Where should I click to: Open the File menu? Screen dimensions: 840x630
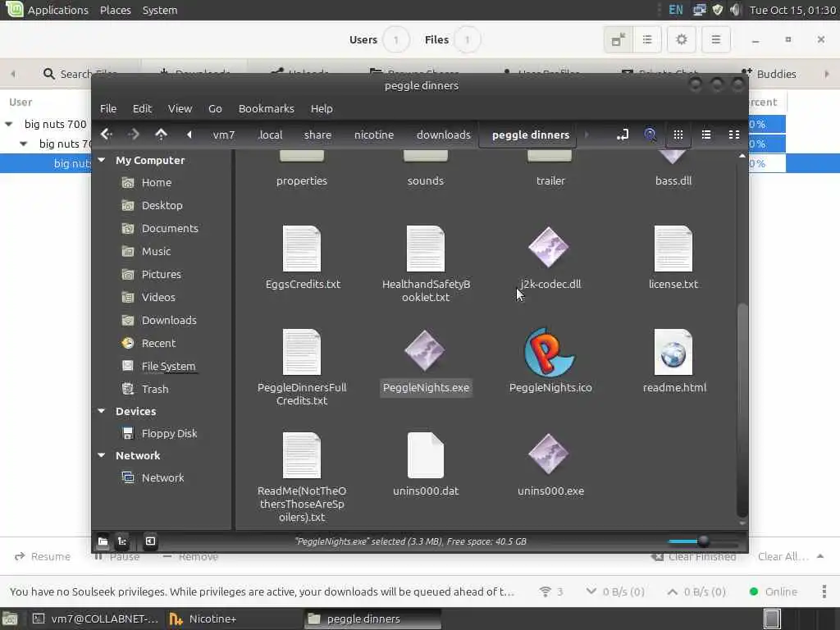pyautogui.click(x=108, y=109)
